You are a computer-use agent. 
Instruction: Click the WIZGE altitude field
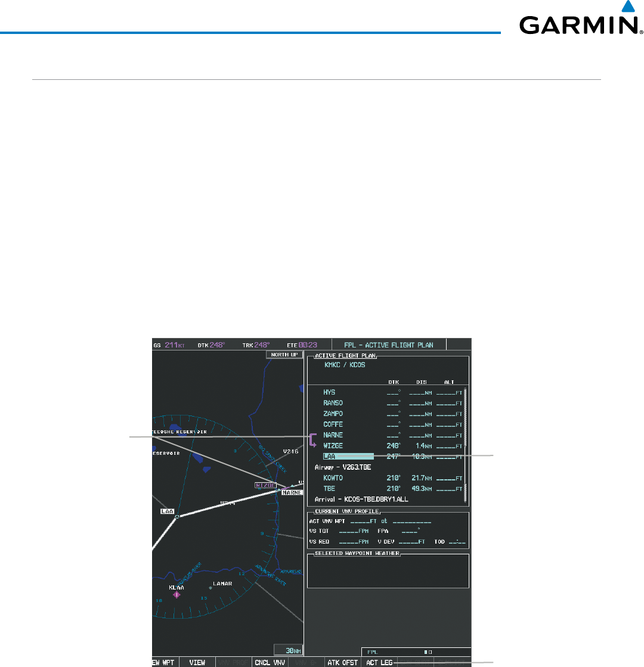[x=449, y=446]
